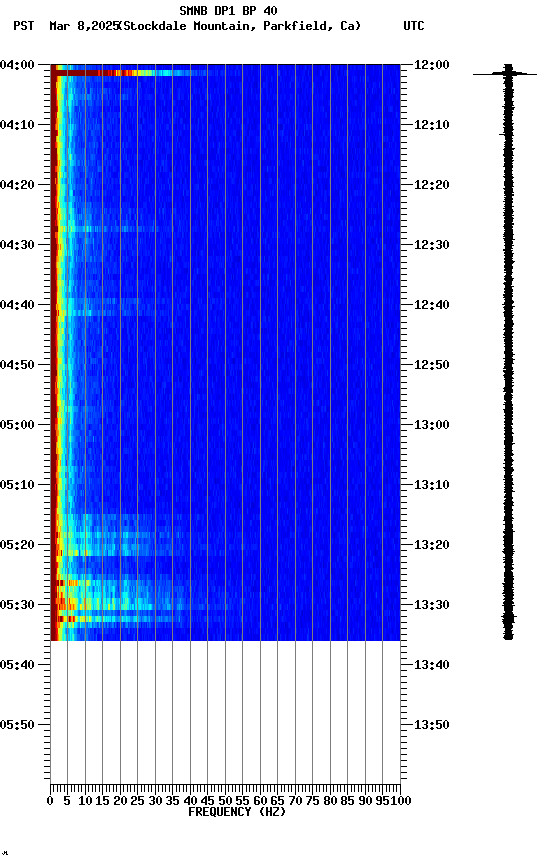Image resolution: width=552 pixels, height=864 pixels.
Task: Click the 04:40 PST time label
Action: click(x=17, y=305)
